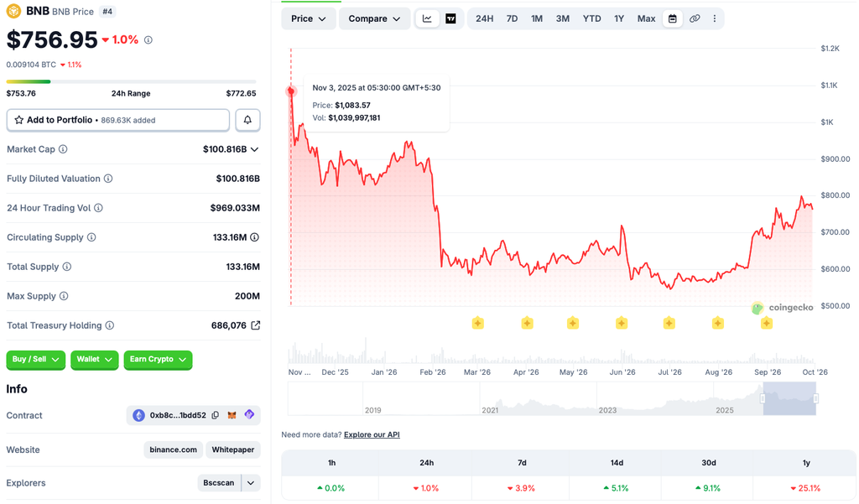The height and width of the screenshot is (504, 859).
Task: Open the price change info icon
Action: [x=148, y=40]
